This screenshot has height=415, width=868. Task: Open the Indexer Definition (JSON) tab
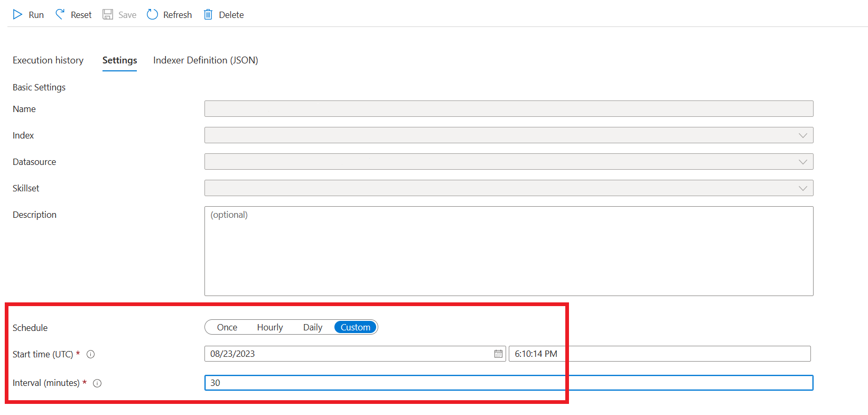pos(206,60)
